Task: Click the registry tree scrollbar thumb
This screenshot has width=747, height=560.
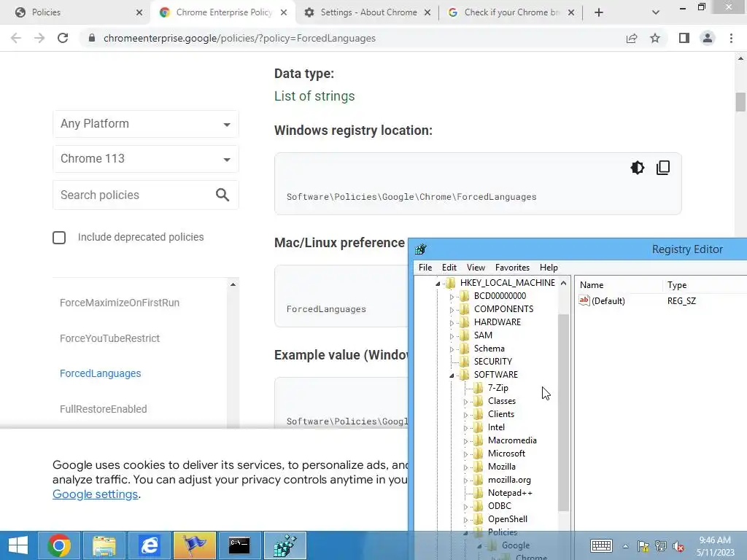Action: click(x=564, y=413)
